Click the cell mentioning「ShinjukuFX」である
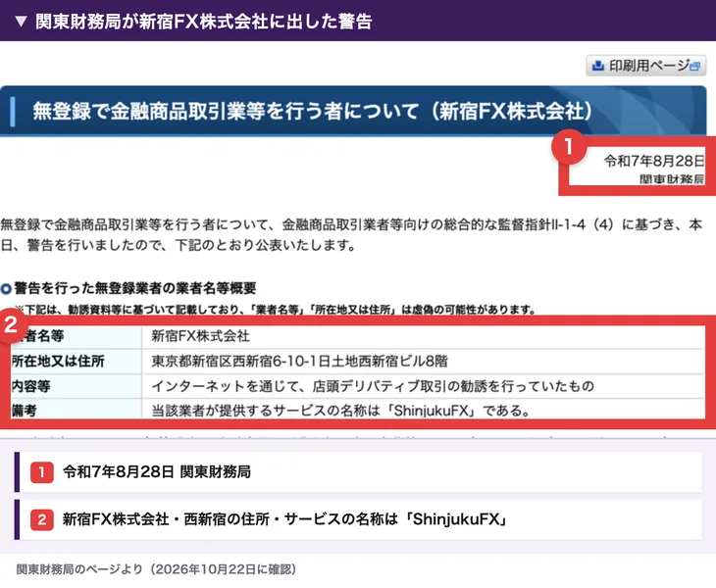The height and width of the screenshot is (588, 716). pos(424,410)
